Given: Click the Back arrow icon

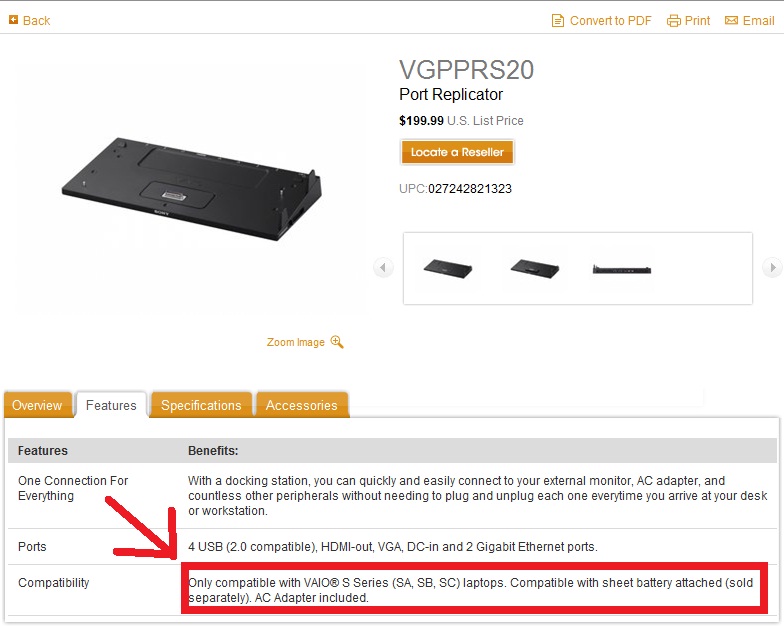Looking at the screenshot, I should tap(14, 20).
